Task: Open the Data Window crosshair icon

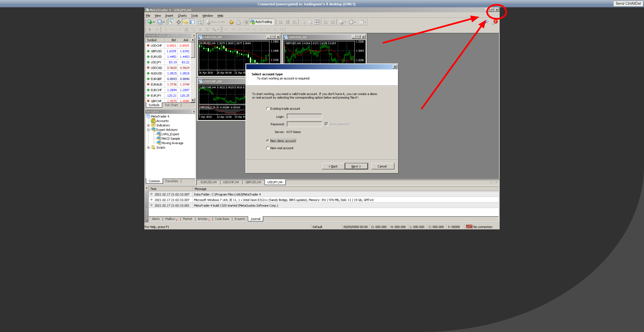Action: tap(179, 22)
